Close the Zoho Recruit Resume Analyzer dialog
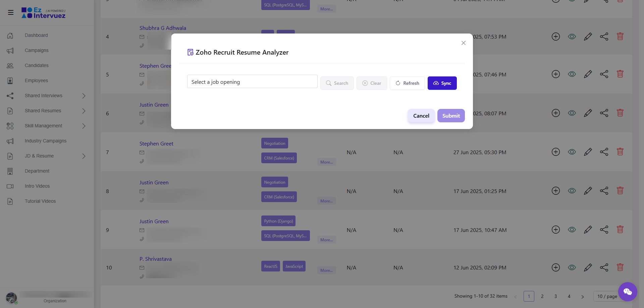Image resolution: width=644 pixels, height=308 pixels. pos(463,43)
